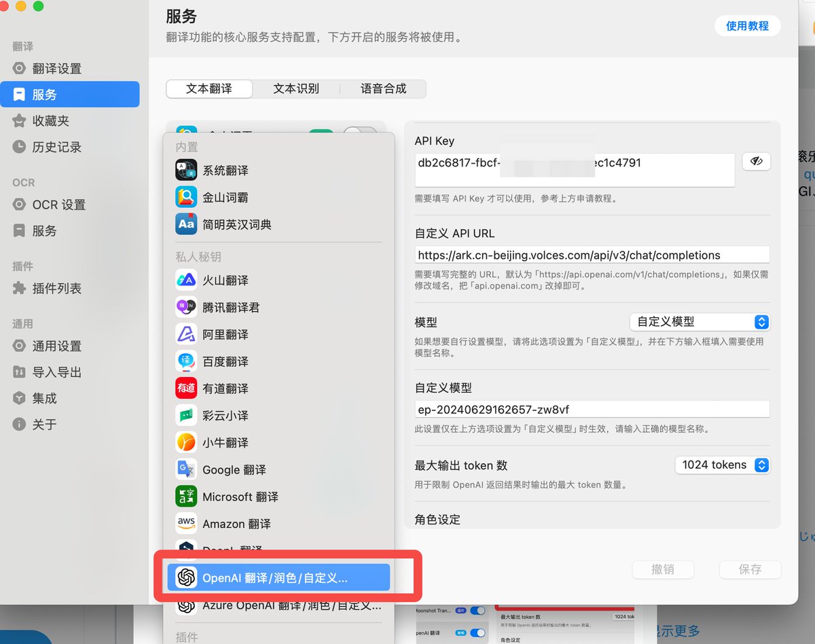Toggle the OpenAI 翻译 switch in background window
815x644 pixels.
click(478, 632)
